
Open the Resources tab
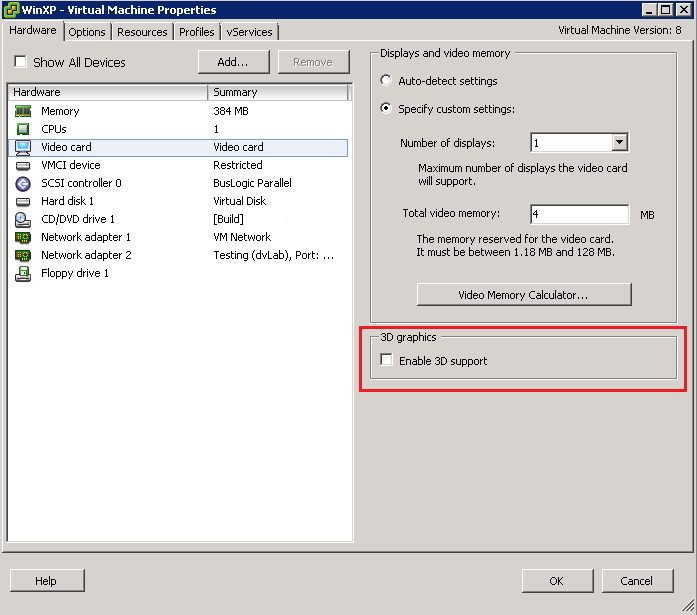coord(142,32)
